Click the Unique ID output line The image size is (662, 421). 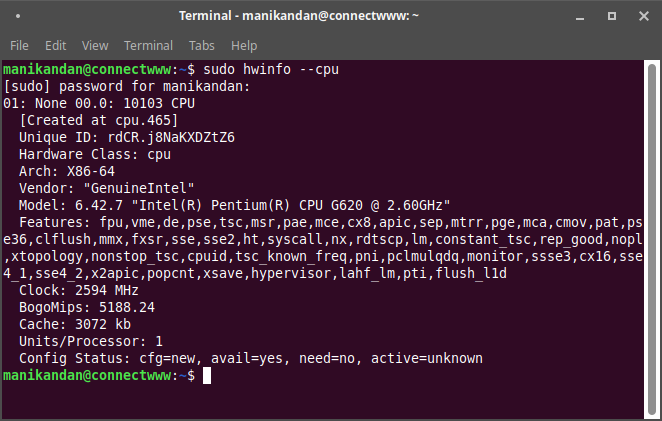click(x=127, y=137)
